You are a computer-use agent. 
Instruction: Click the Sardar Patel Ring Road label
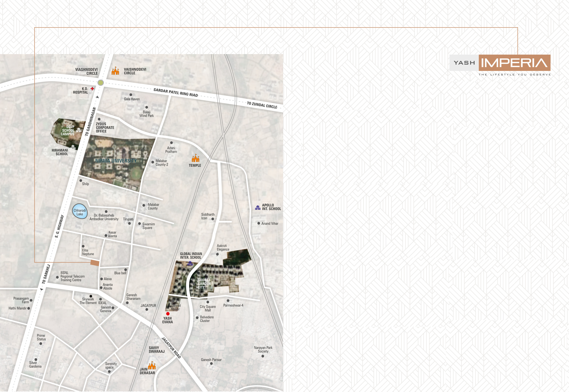tap(176, 93)
